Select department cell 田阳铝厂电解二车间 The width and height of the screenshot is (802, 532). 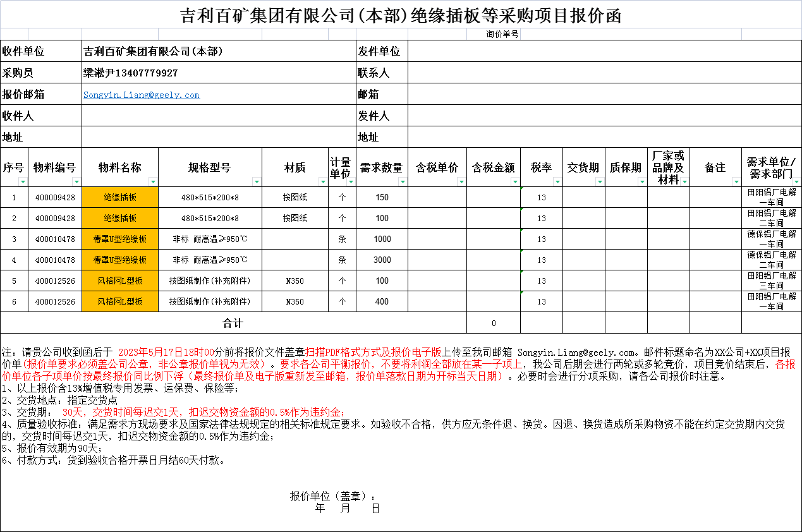[771, 218]
